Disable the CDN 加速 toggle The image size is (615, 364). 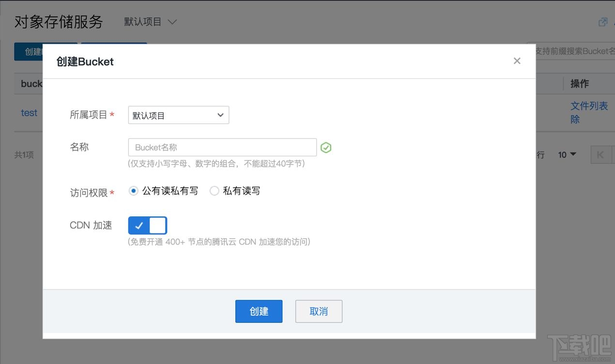pyautogui.click(x=148, y=225)
